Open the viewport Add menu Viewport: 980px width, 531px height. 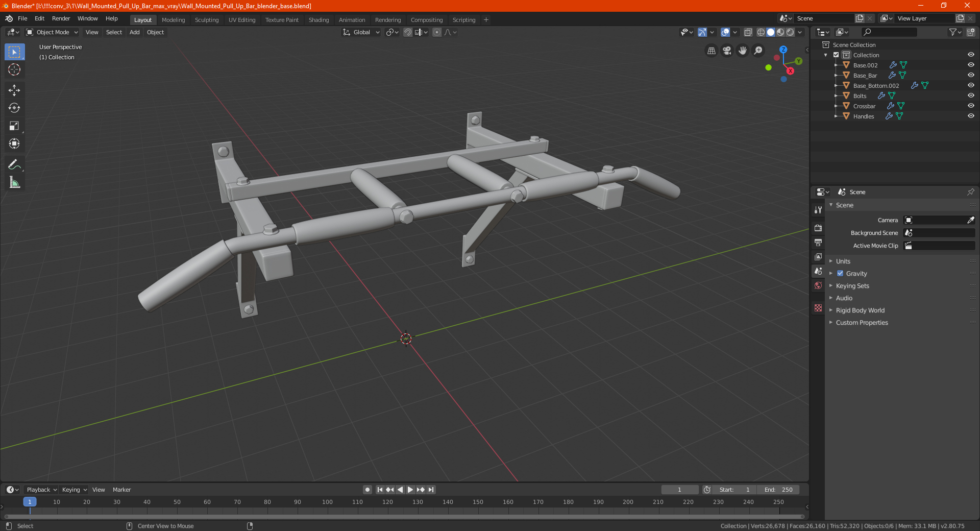click(x=134, y=32)
